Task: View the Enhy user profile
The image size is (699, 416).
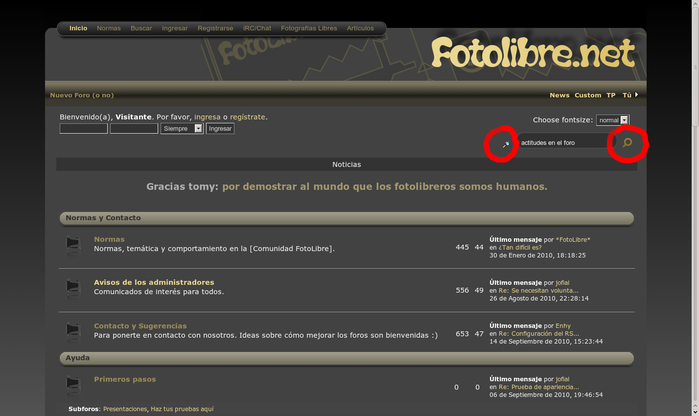Action: tap(563, 326)
